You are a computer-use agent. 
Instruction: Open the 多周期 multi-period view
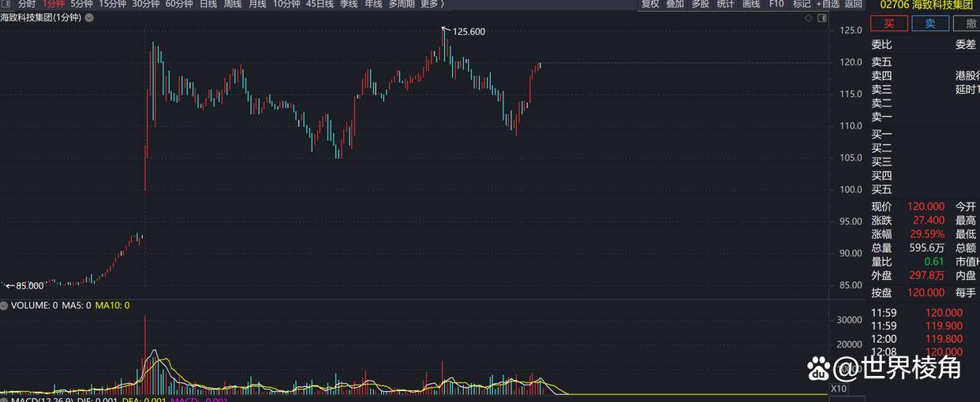click(x=402, y=4)
